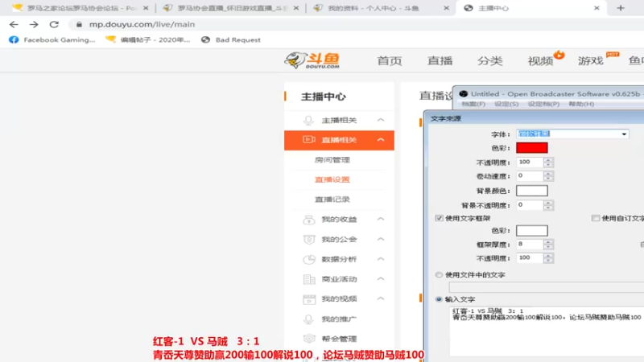Close the 主播中心 browser tab
Image resolution: width=644 pixels, height=362 pixels.
point(597,8)
